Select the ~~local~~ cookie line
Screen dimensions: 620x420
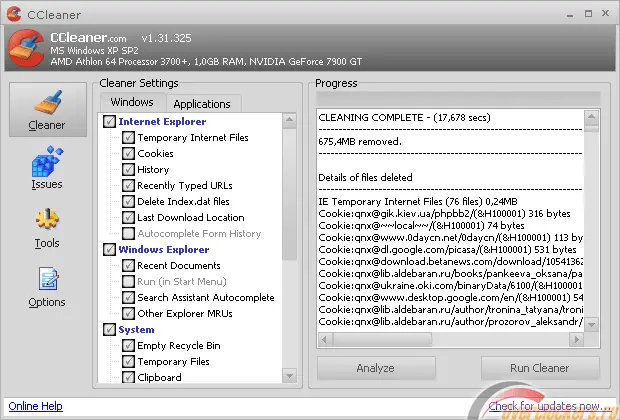click(422, 225)
